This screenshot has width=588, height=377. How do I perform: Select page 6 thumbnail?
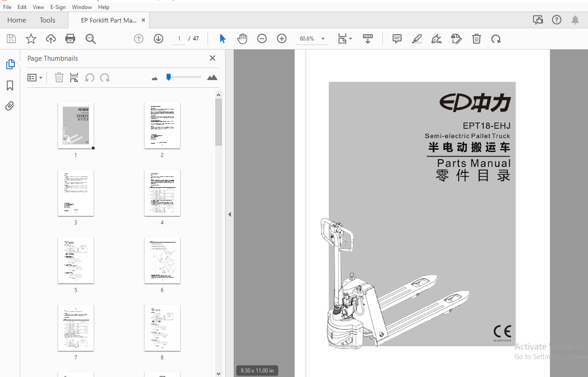[162, 260]
